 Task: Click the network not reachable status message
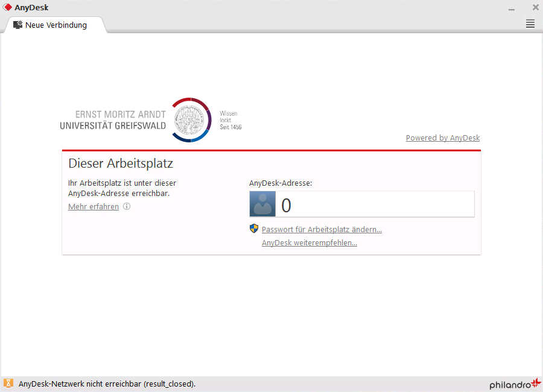(x=107, y=384)
